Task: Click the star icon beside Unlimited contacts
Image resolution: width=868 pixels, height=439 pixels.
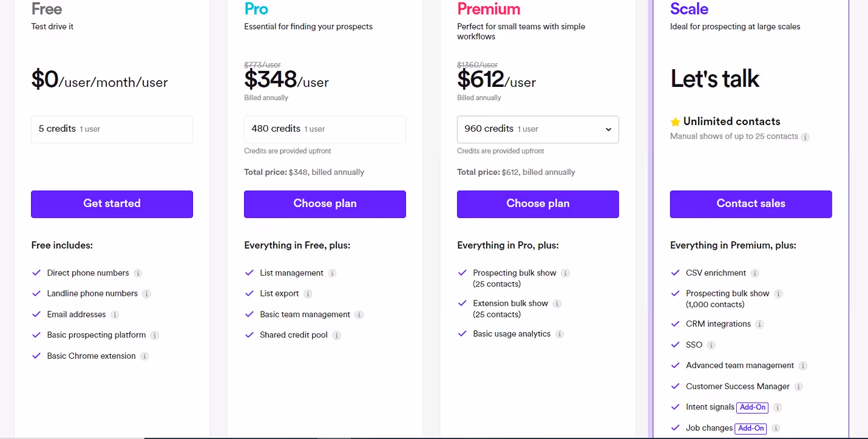Action: [676, 121]
